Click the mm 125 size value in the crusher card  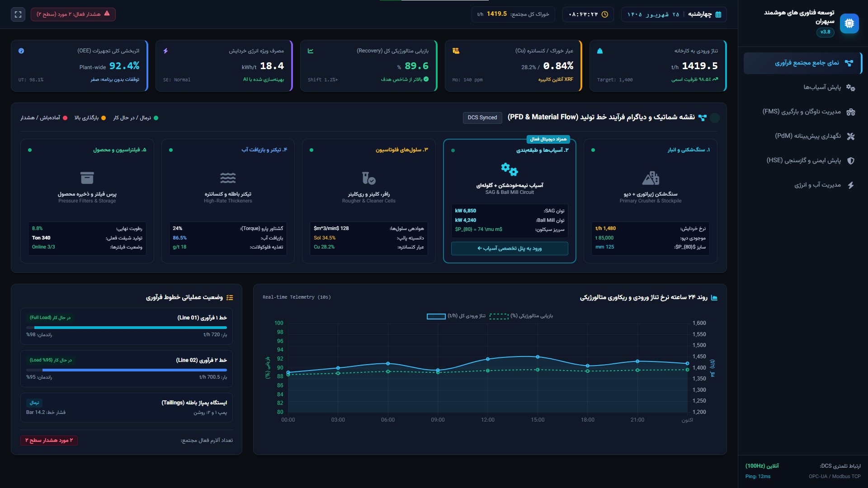click(605, 247)
